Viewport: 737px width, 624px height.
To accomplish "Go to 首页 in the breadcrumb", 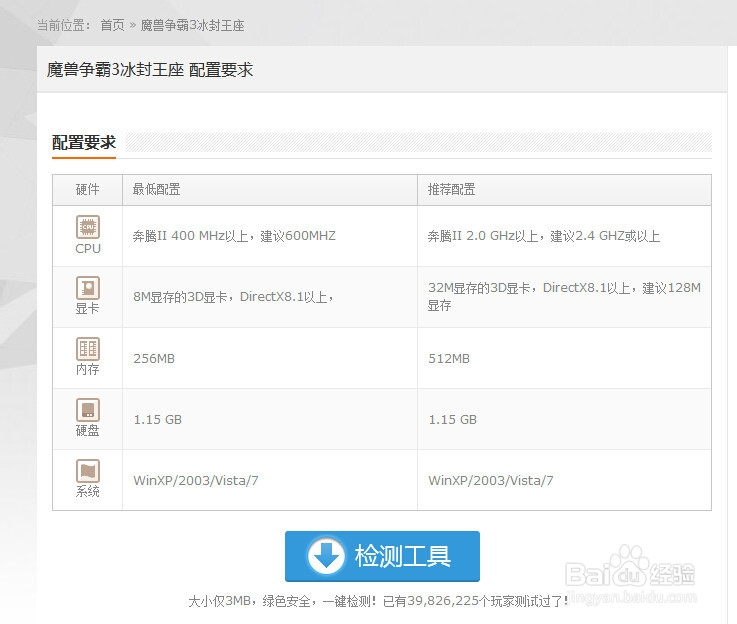I will click(113, 25).
